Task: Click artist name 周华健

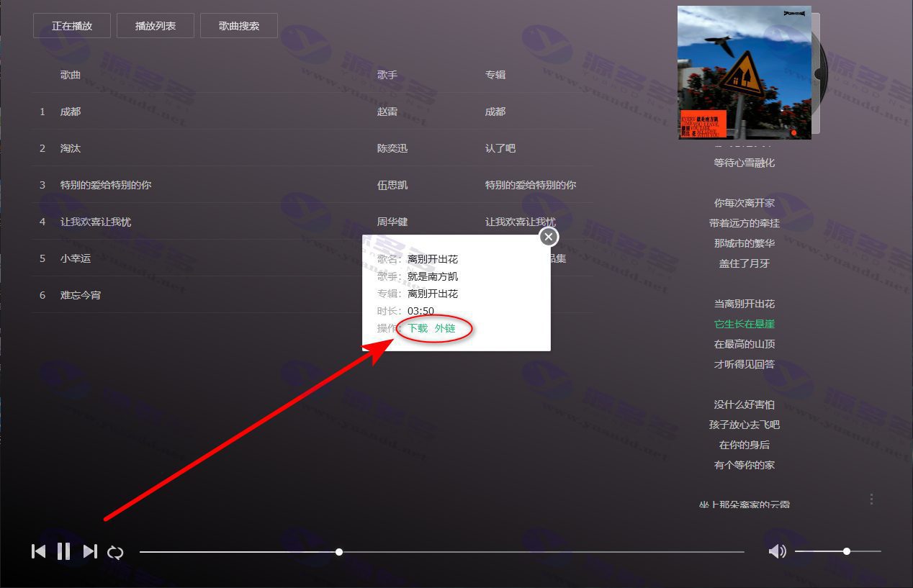Action: click(392, 222)
